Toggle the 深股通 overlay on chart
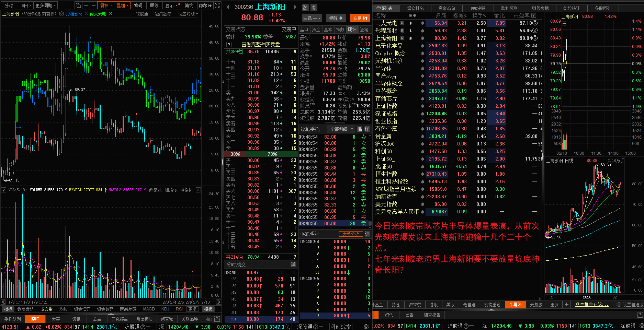The height and width of the screenshot is (330, 644). (142, 14)
